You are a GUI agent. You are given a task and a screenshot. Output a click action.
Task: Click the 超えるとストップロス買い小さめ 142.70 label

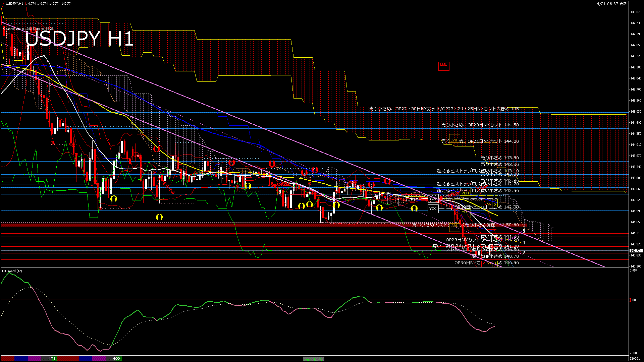pos(478,184)
